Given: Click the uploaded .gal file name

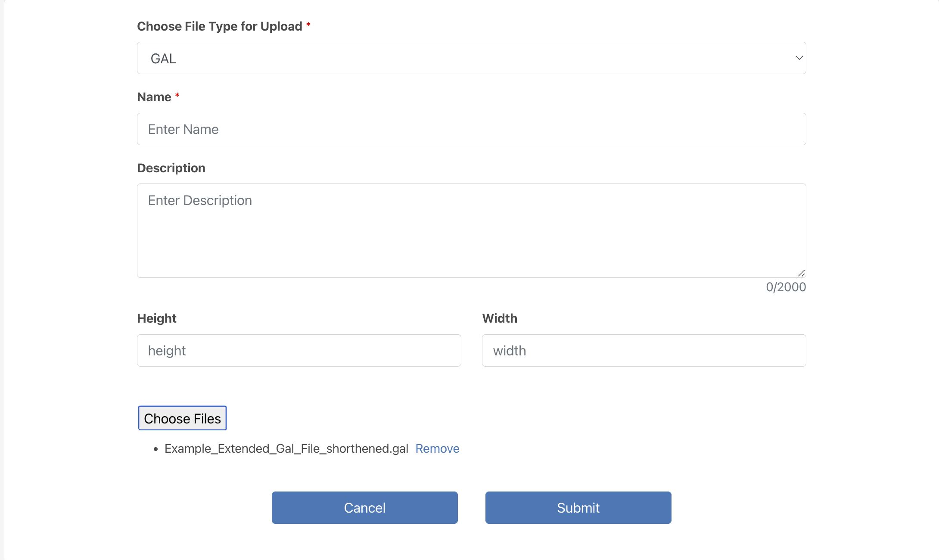Looking at the screenshot, I should point(286,449).
